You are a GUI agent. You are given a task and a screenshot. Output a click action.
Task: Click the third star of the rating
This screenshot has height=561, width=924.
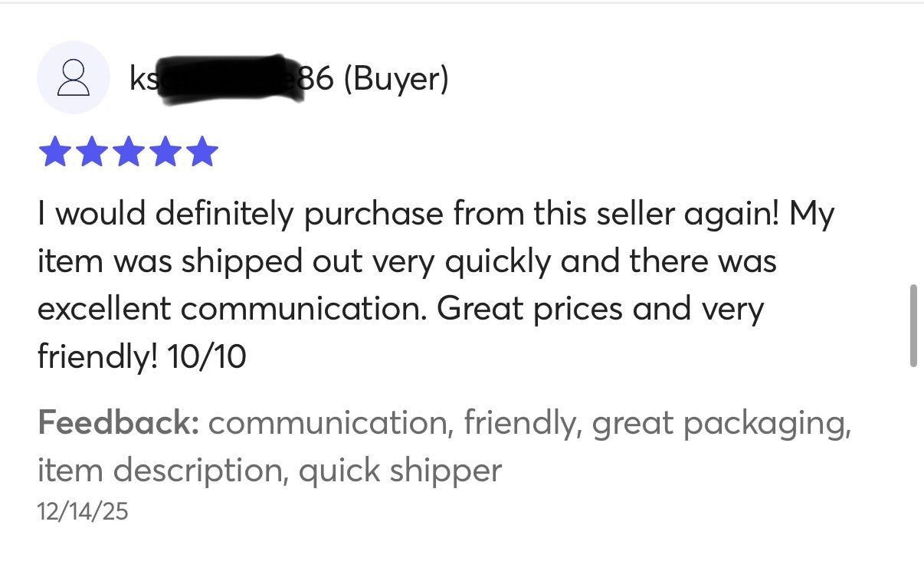[128, 152]
